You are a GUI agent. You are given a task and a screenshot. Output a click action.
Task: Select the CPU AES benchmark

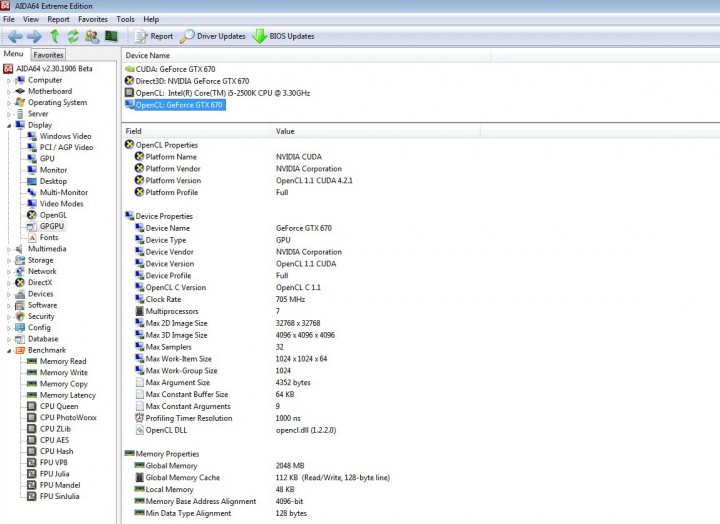point(54,440)
